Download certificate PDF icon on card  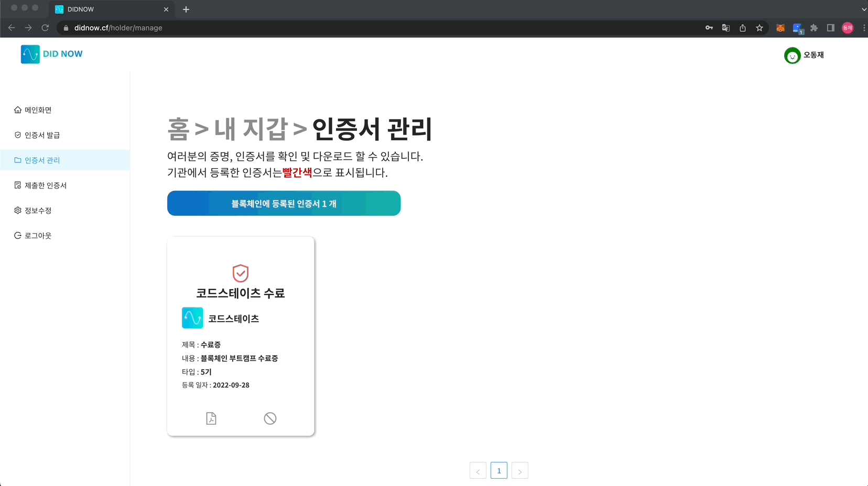tap(211, 418)
